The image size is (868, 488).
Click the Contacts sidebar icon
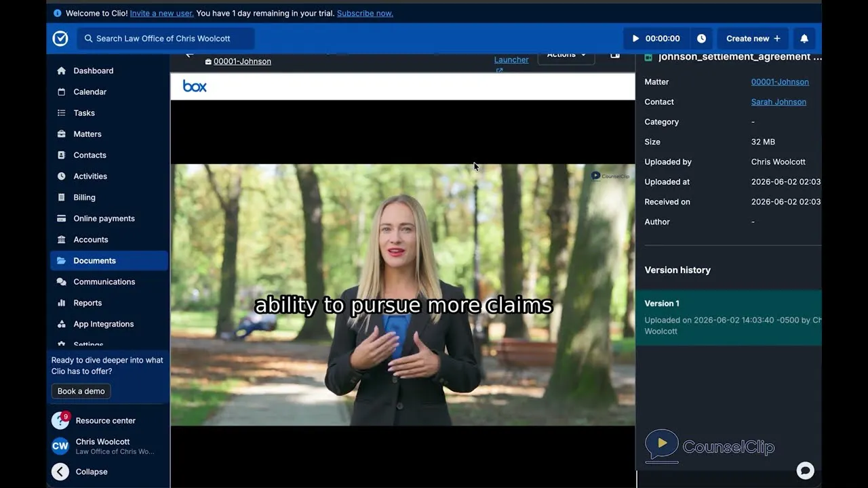[x=62, y=155]
